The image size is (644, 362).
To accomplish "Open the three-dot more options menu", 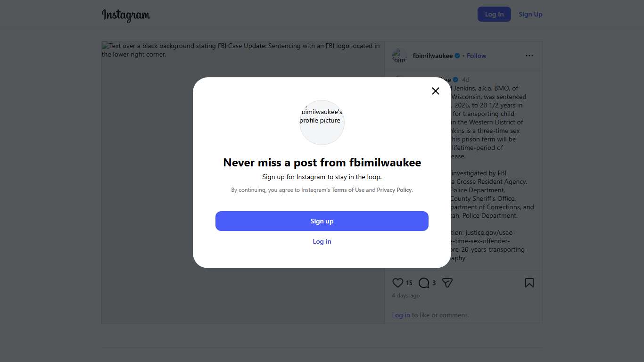I will [x=529, y=56].
